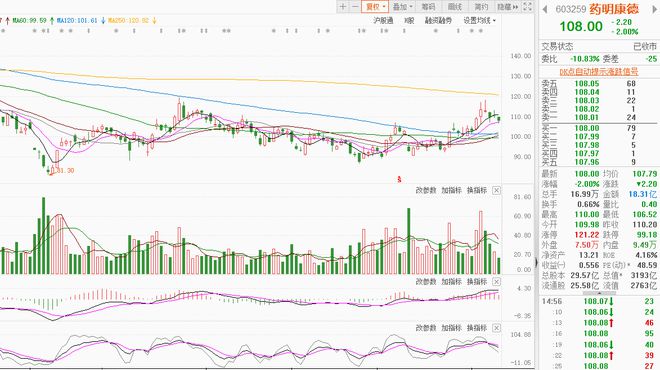The width and height of the screenshot is (660, 370).
Task: Close the volume indicator panel
Action: click(496, 190)
